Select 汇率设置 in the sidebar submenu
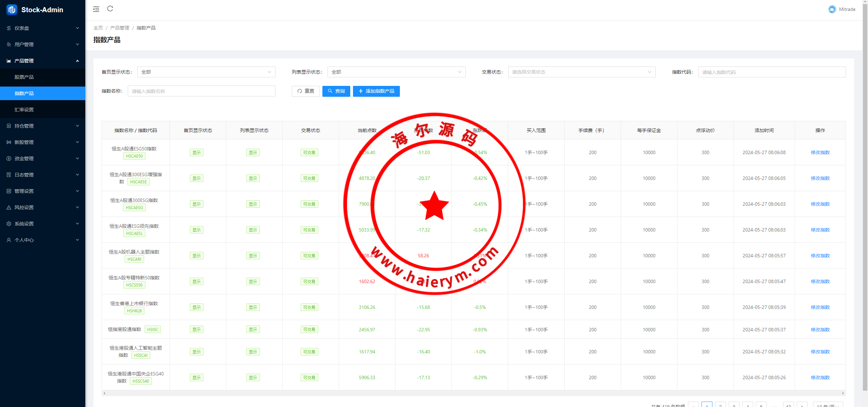This screenshot has height=407, width=868. pyautogui.click(x=24, y=110)
